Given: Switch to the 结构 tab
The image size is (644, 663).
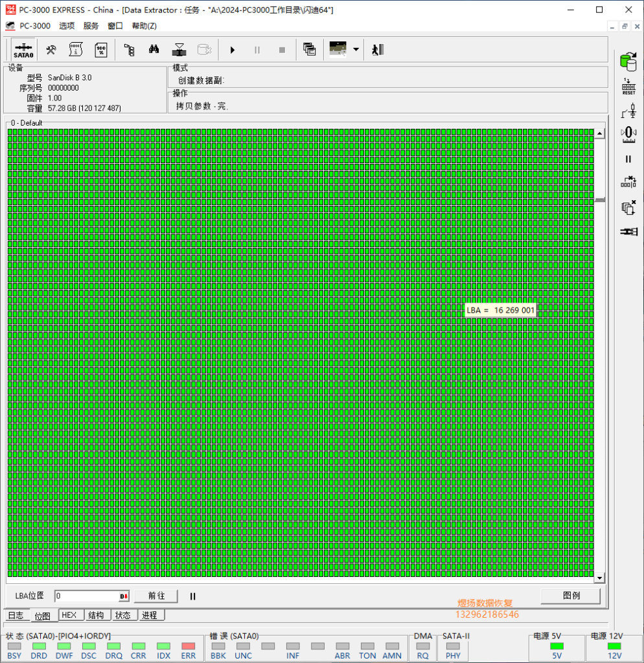Looking at the screenshot, I should [x=96, y=615].
